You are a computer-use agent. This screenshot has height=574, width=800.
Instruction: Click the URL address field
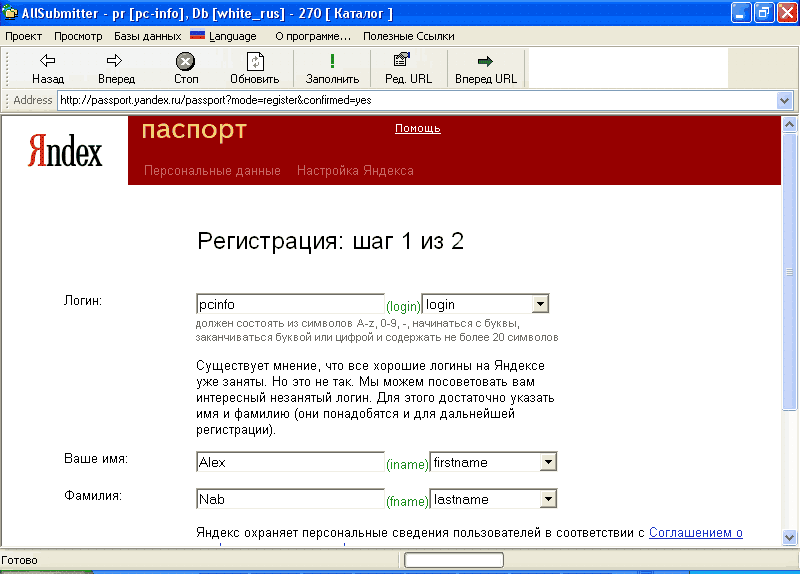[417, 101]
